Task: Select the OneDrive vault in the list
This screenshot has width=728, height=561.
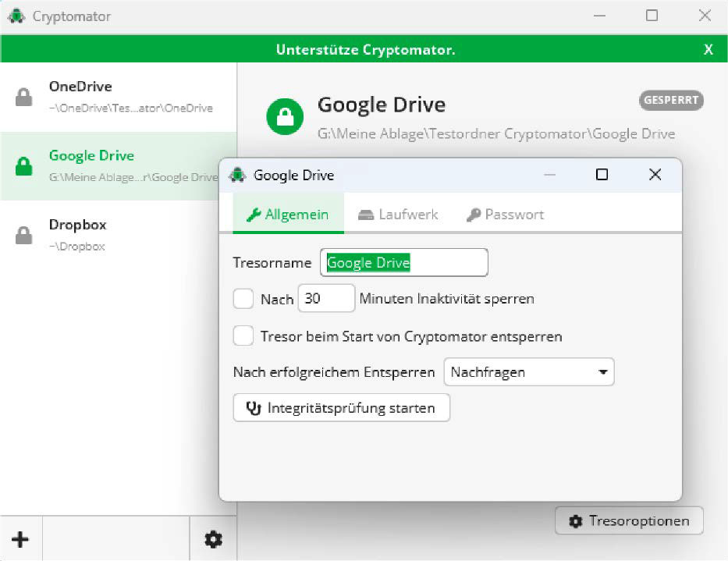Action: pos(119,97)
